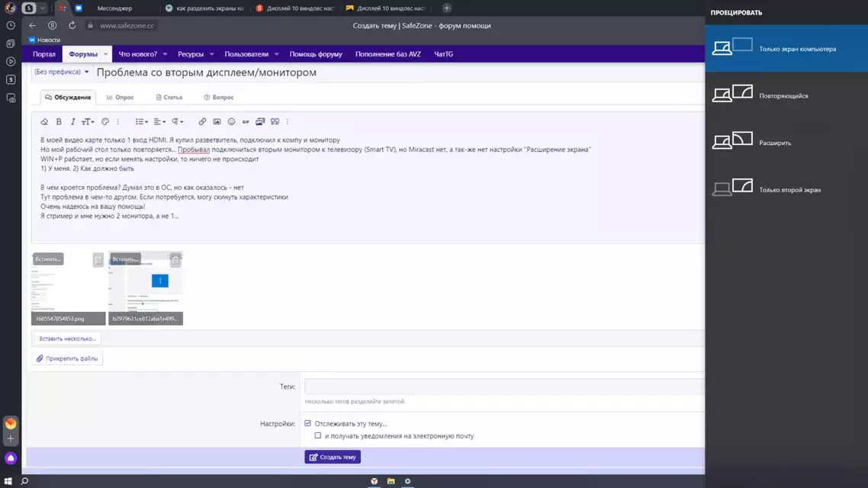
Task: Click 'Вставить' on the b2979631ce812aba thumbnail
Action: [126, 259]
